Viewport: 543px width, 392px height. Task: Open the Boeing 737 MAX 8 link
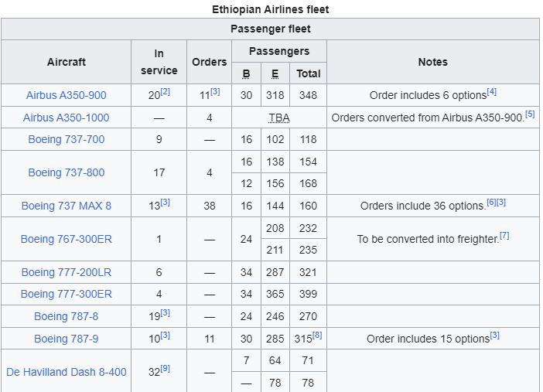pyautogui.click(x=67, y=206)
